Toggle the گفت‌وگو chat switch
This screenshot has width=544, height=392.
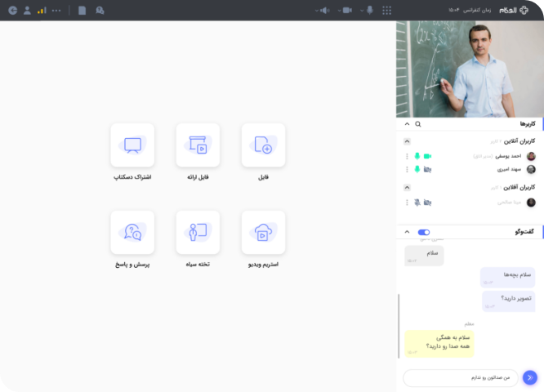(x=424, y=232)
